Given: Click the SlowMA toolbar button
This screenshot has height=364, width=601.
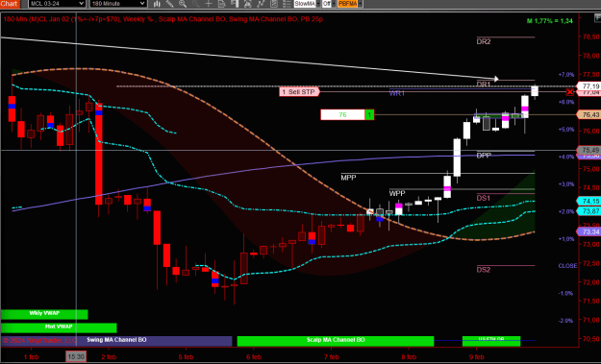Looking at the screenshot, I should (305, 4).
